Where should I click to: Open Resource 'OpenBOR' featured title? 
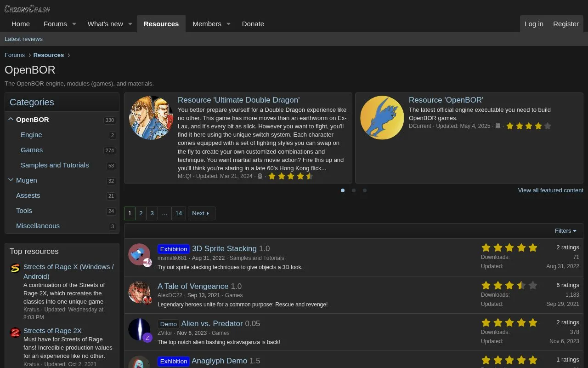point(446,100)
